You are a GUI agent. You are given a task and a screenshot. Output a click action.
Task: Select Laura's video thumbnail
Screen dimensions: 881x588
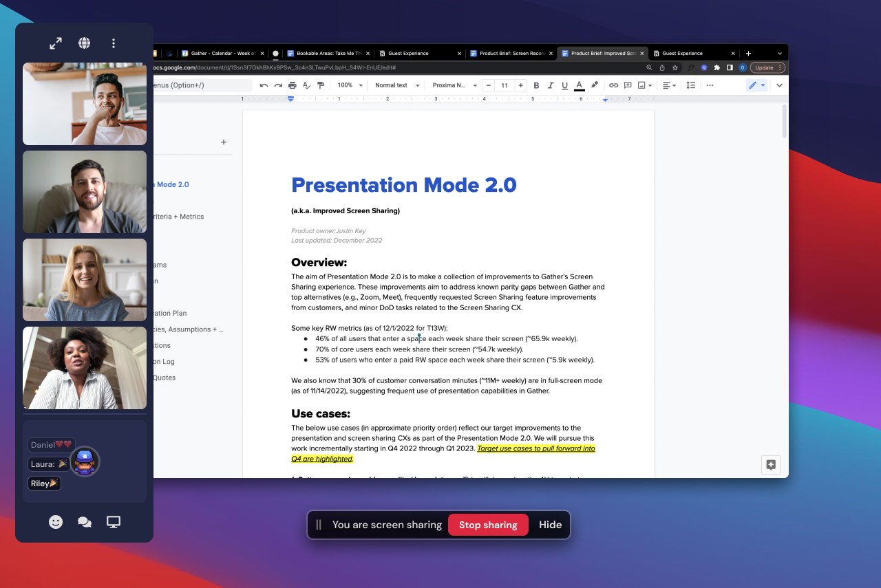tap(84, 280)
